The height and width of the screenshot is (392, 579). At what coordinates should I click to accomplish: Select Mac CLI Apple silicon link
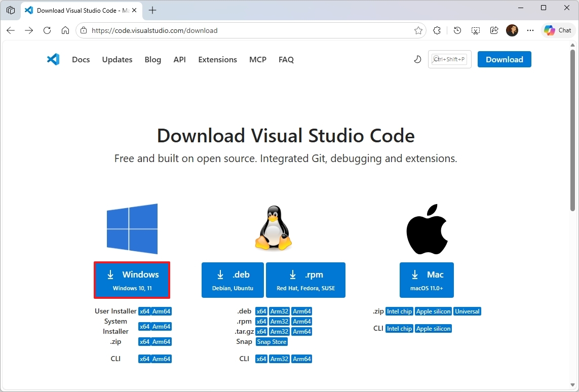(x=434, y=329)
